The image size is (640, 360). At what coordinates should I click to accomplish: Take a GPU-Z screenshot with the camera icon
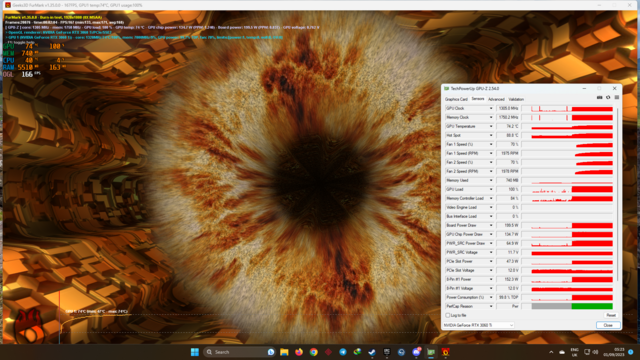click(599, 98)
